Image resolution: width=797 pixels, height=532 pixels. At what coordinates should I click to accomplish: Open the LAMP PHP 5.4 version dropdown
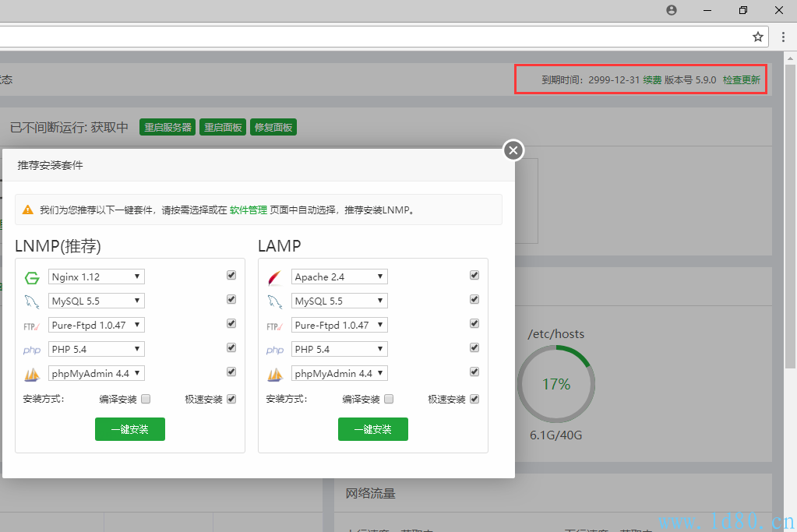340,349
